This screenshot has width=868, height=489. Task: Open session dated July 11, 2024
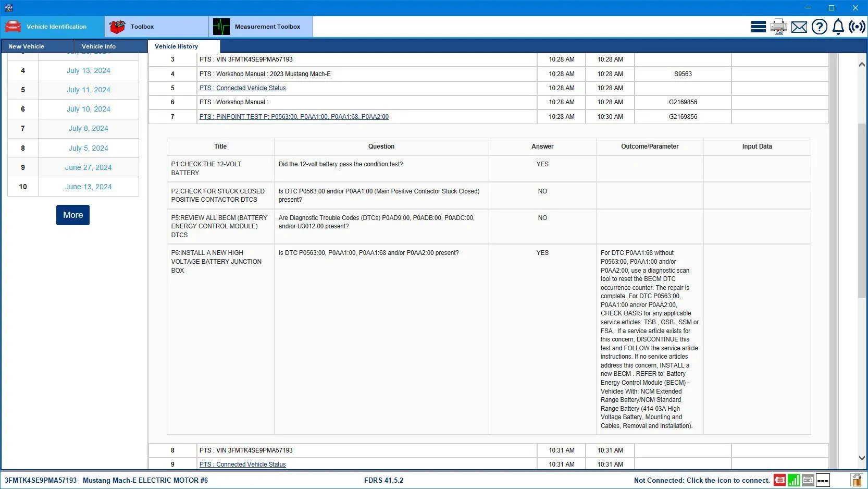point(89,90)
